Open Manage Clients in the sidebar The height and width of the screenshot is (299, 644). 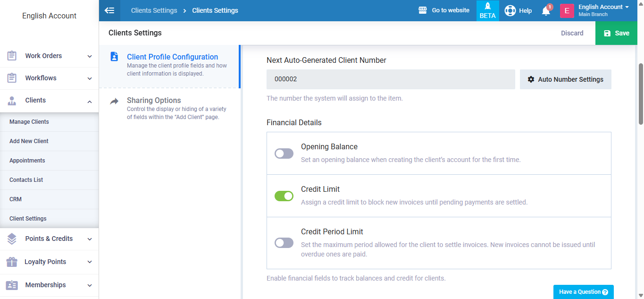(x=29, y=122)
